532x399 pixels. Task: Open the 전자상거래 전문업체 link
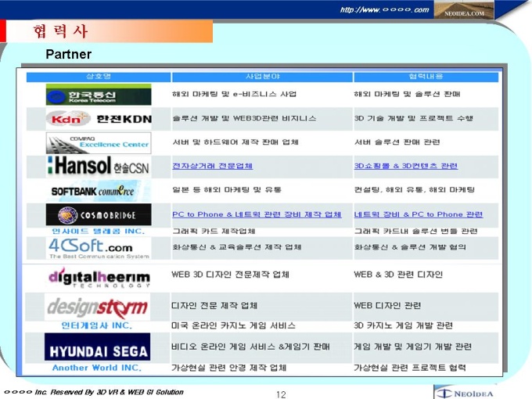(212, 167)
